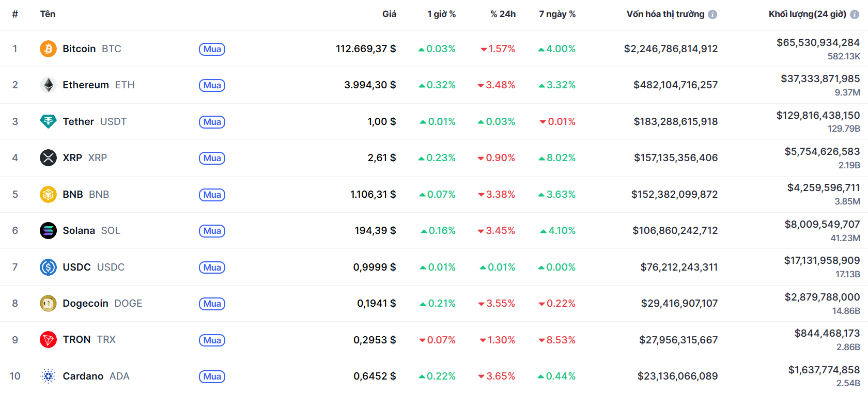
Task: Open the Cardano ADA name link
Action: 96,376
